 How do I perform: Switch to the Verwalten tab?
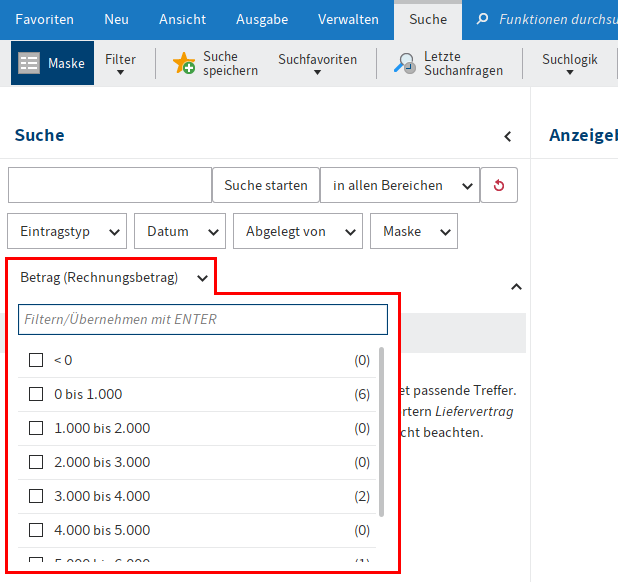348,19
